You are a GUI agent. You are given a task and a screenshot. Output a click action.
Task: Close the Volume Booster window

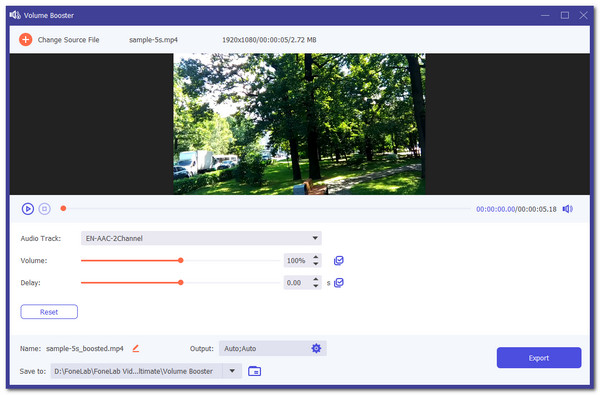[x=583, y=15]
